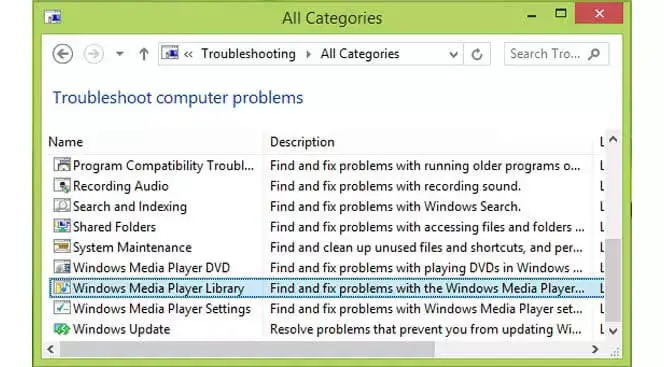Expand the hidden breadcrumb chevrons
The width and height of the screenshot is (664, 367).
[x=188, y=54]
